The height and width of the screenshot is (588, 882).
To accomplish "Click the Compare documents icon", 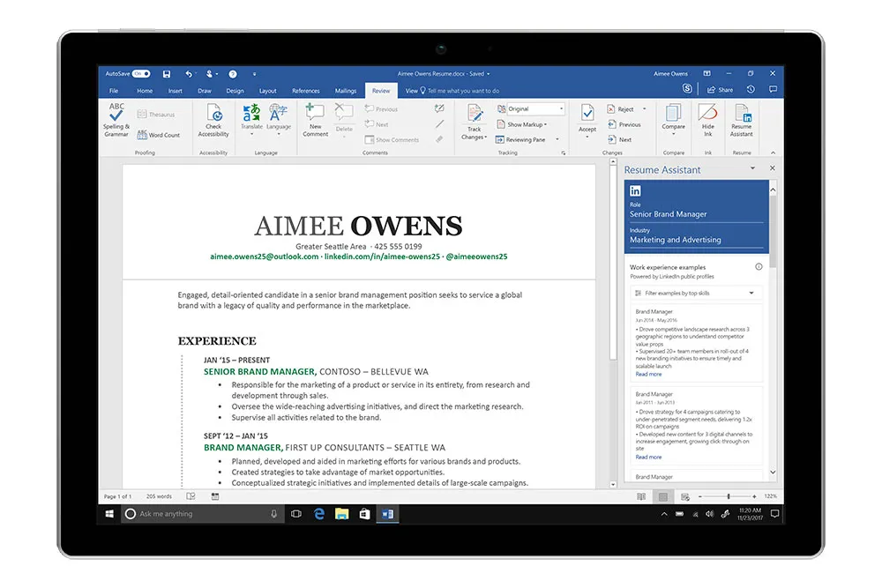I will [673, 120].
